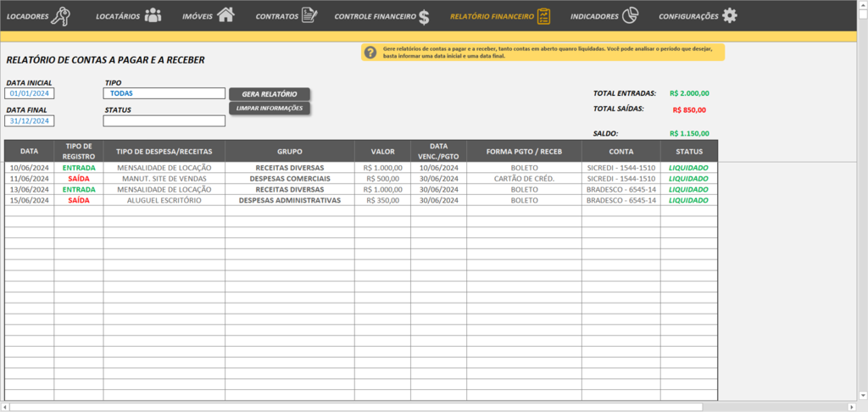Click the horizontal scrollbar left arrow
Screen dimensions: 868x412
[x=4, y=407]
